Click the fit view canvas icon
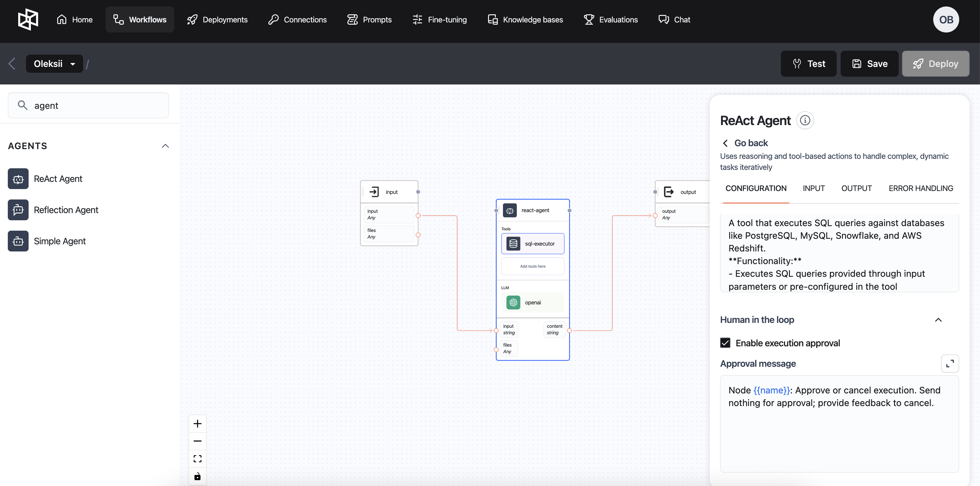This screenshot has height=486, width=980. click(197, 459)
